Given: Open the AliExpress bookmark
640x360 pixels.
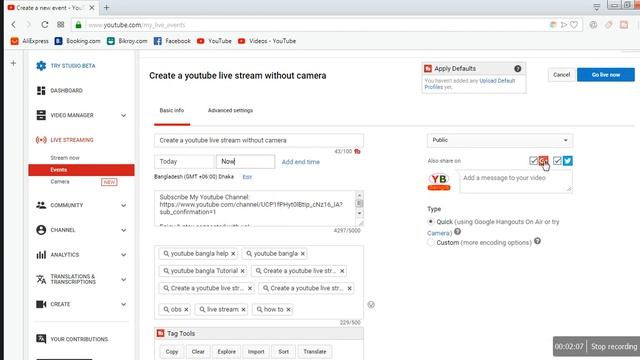Looking at the screenshot, I should click(29, 41).
